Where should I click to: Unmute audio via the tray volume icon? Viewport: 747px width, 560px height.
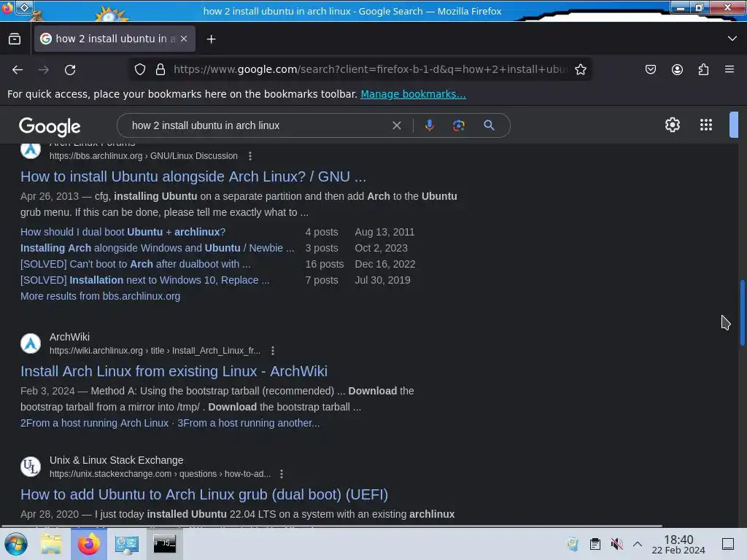617,544
